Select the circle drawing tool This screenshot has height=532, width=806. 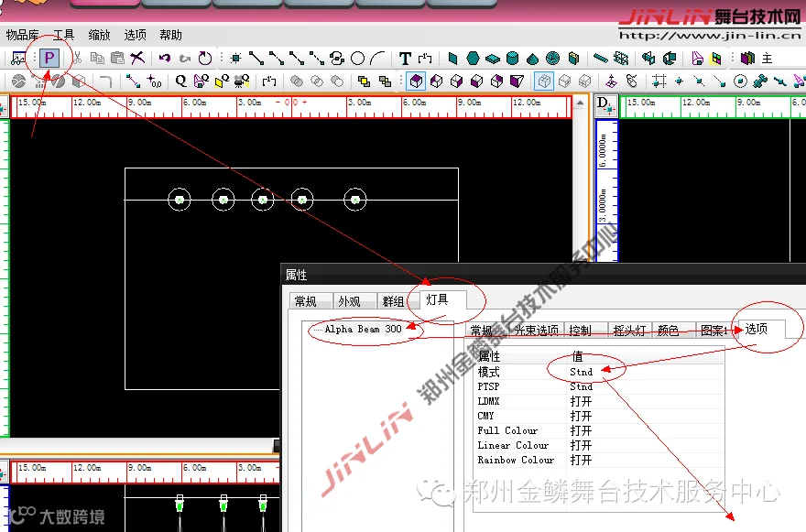[357, 59]
